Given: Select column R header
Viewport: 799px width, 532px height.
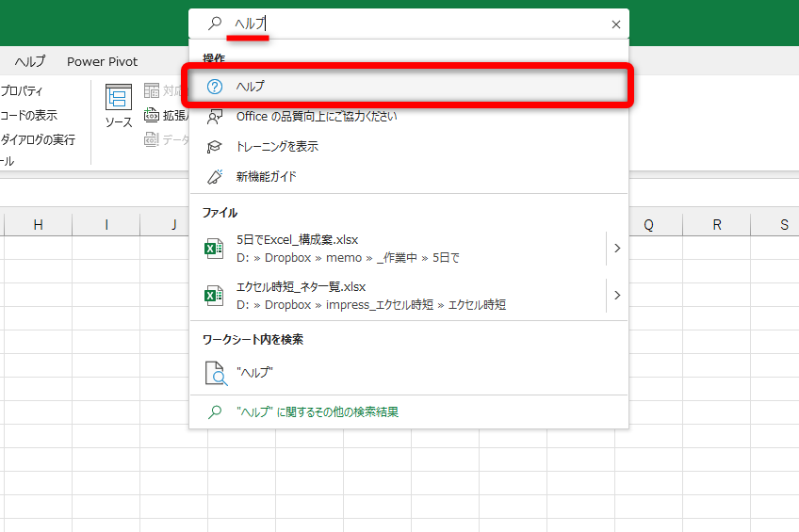Looking at the screenshot, I should coord(716,224).
